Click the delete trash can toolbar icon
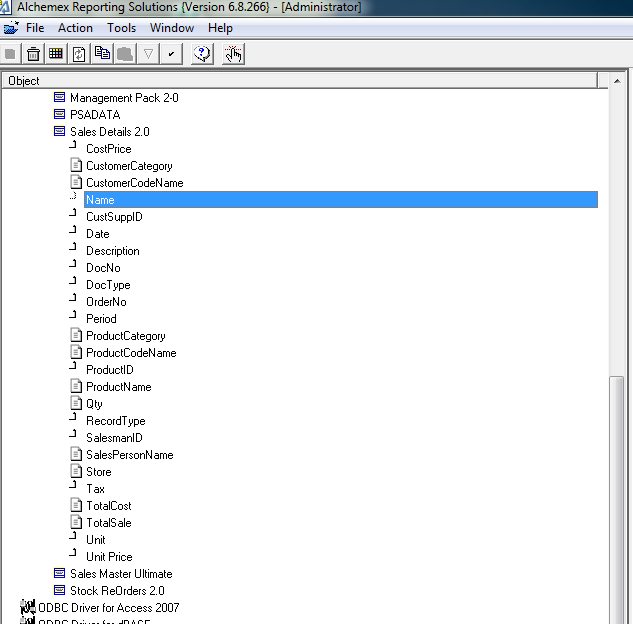The image size is (633, 624). [33, 54]
